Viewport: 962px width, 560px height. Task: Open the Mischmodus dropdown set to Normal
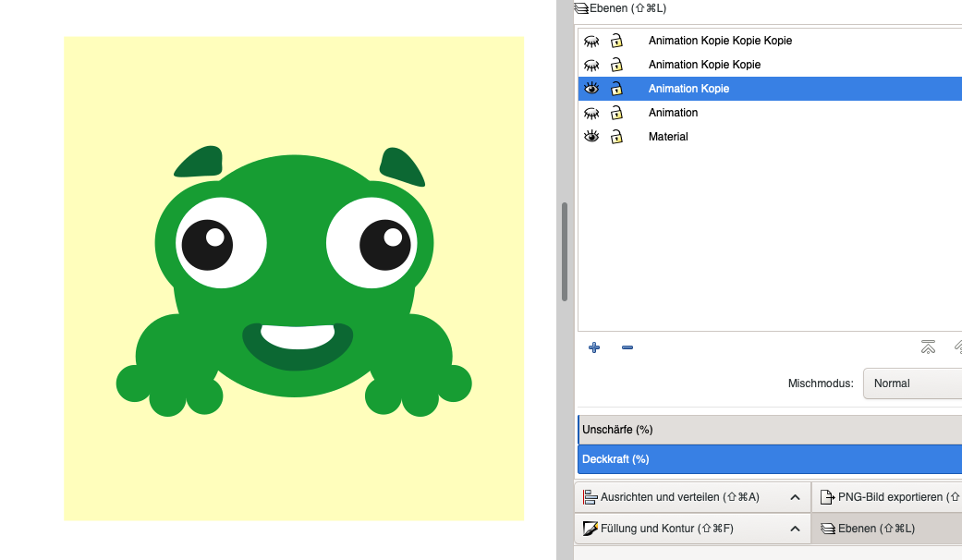tap(911, 383)
